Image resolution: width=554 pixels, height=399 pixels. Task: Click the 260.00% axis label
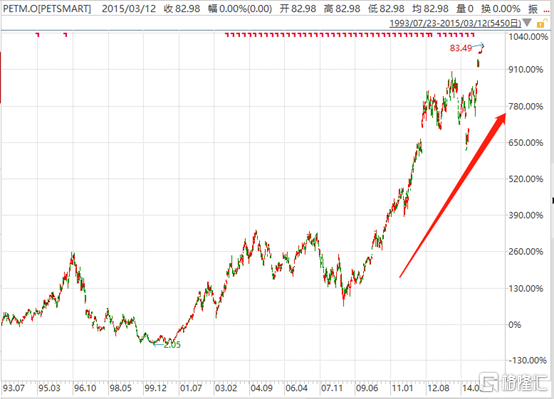click(x=526, y=252)
